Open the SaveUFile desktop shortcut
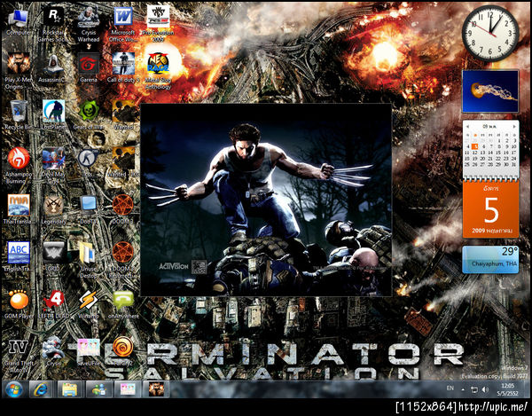This screenshot has height=416, width=532. [88, 351]
